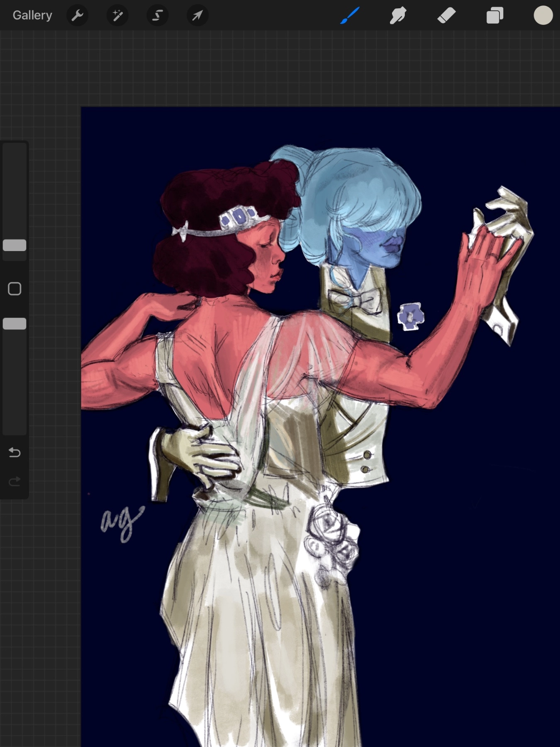
Task: Undo the last stroke
Action: 15,452
